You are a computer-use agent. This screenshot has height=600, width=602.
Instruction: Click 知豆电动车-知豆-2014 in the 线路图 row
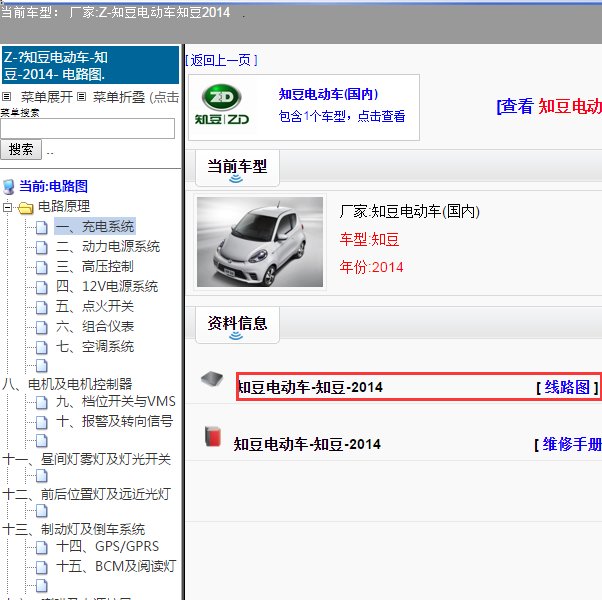[x=310, y=387]
